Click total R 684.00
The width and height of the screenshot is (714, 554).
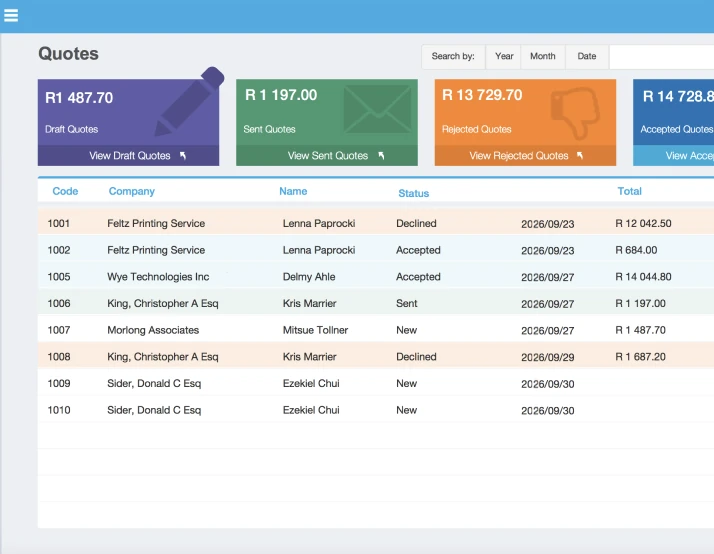[636, 250]
